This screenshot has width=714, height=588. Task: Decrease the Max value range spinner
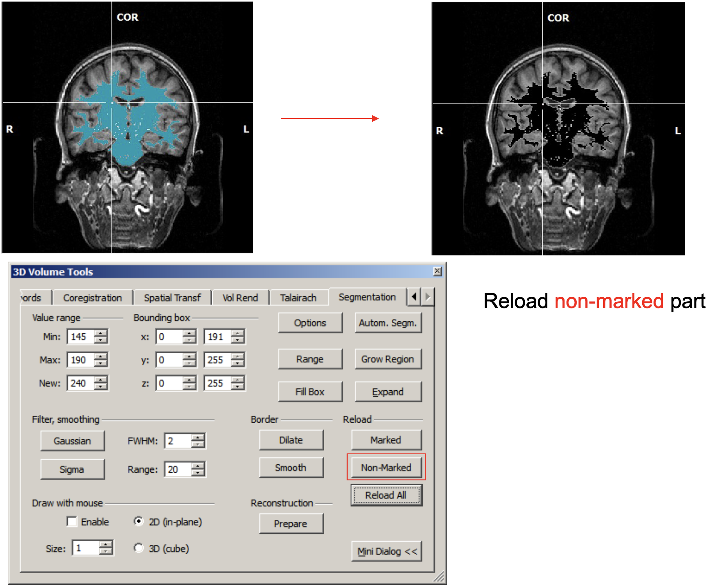click(101, 363)
